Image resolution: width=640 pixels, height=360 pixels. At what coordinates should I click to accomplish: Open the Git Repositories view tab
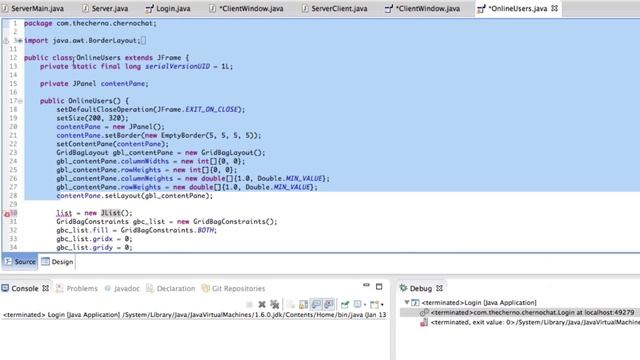233,288
